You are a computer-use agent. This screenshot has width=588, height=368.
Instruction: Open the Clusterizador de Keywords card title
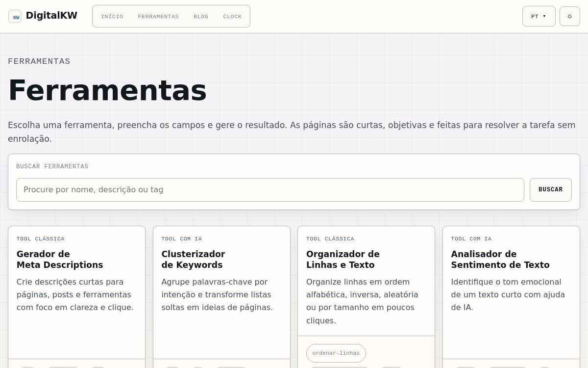point(193,260)
